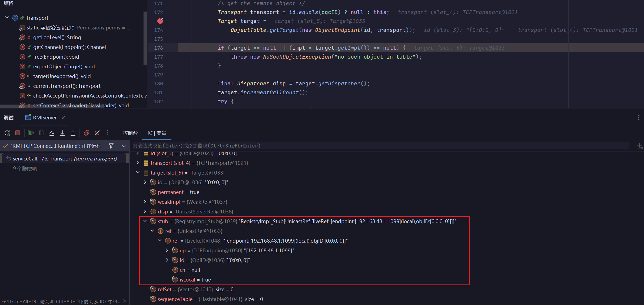Image resolution: width=644 pixels, height=305 pixels.
Task: Click the 9 个隐藏帧 hidden frames link
Action: 25,168
